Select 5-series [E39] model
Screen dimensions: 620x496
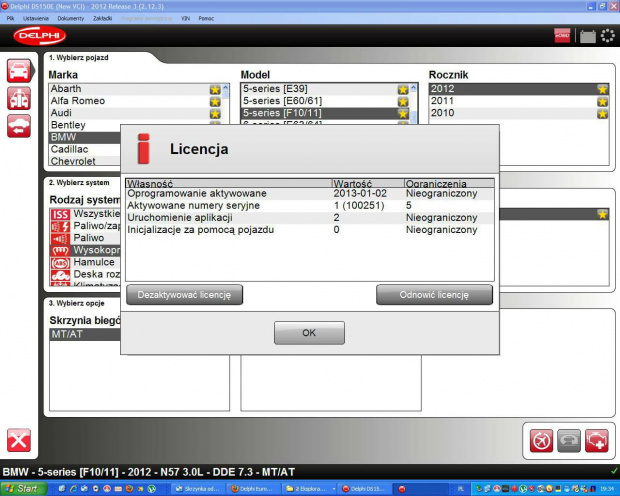pyautogui.click(x=324, y=89)
